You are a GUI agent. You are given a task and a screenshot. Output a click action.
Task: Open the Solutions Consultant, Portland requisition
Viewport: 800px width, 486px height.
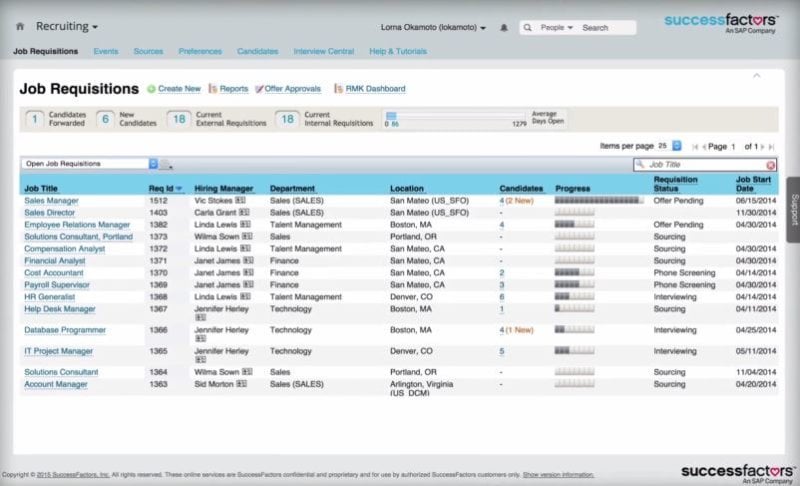click(x=79, y=237)
